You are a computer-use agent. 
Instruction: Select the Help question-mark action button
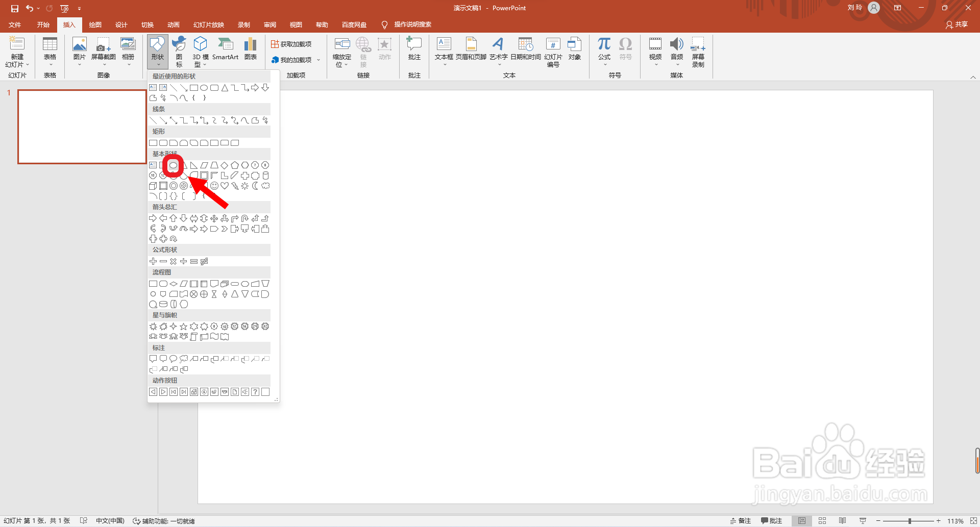(255, 392)
